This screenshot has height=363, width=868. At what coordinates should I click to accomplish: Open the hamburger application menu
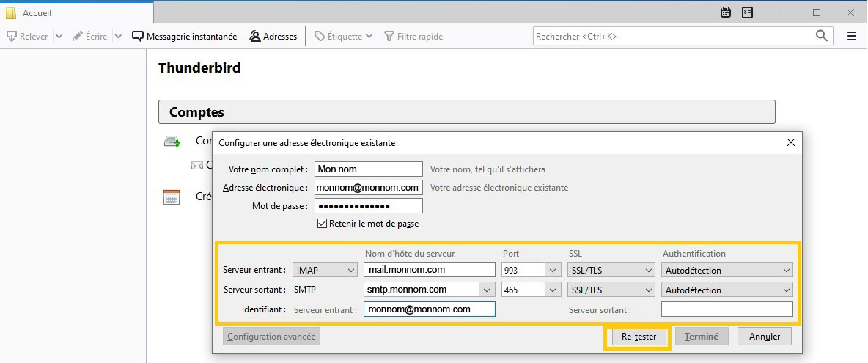click(x=852, y=37)
